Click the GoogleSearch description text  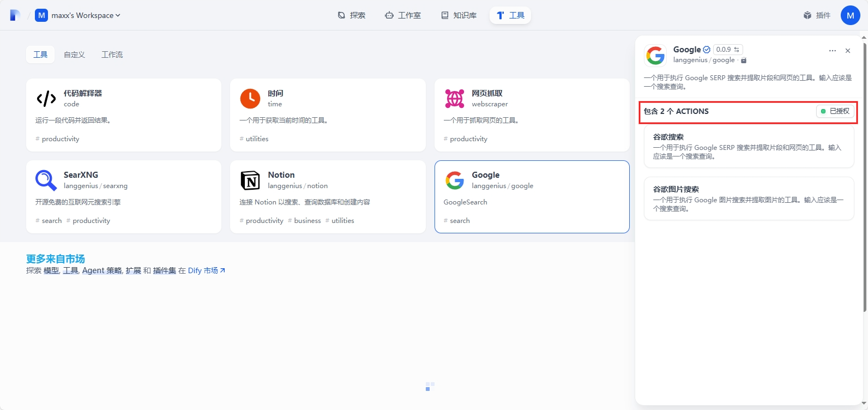pyautogui.click(x=465, y=202)
